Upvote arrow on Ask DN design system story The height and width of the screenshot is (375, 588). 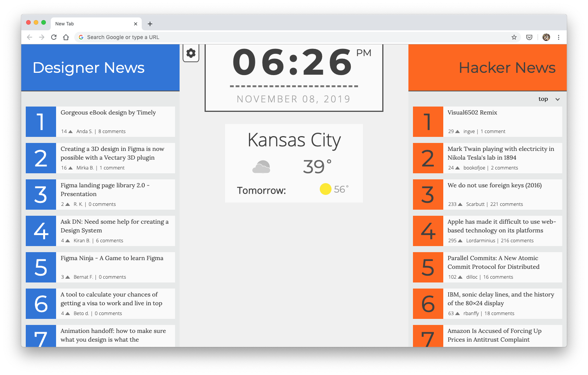click(67, 241)
